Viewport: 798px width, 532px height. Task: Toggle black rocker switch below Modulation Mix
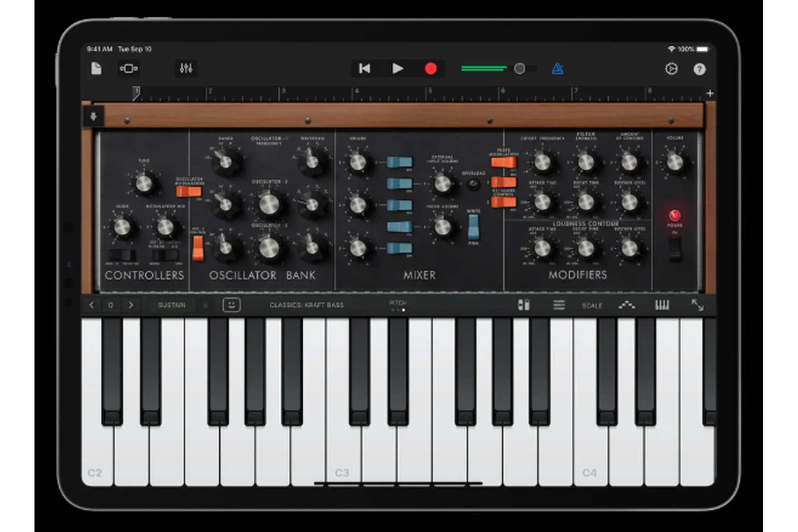tap(165, 255)
